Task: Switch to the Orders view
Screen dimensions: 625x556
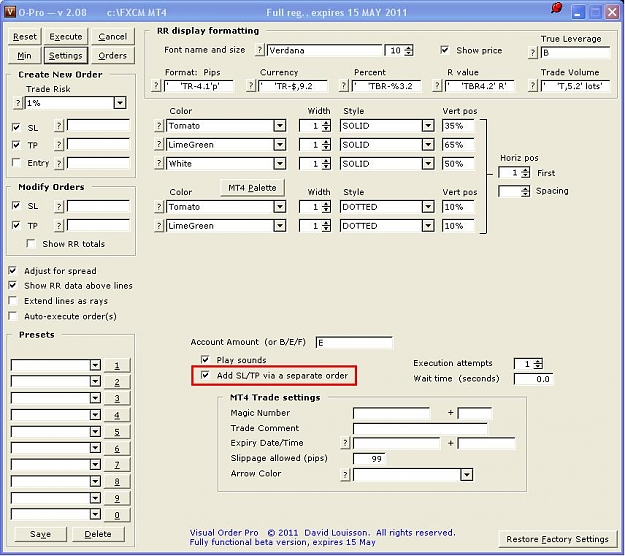Action: 112,55
